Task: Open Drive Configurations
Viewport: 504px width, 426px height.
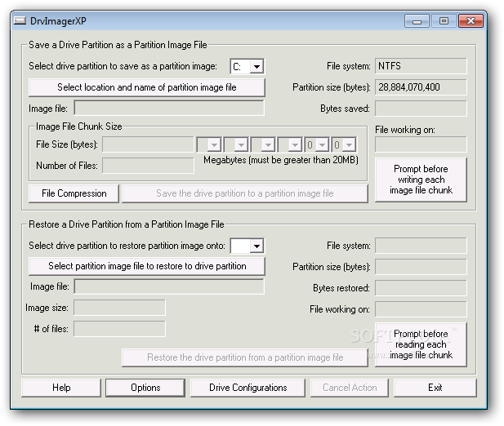Action: click(248, 388)
